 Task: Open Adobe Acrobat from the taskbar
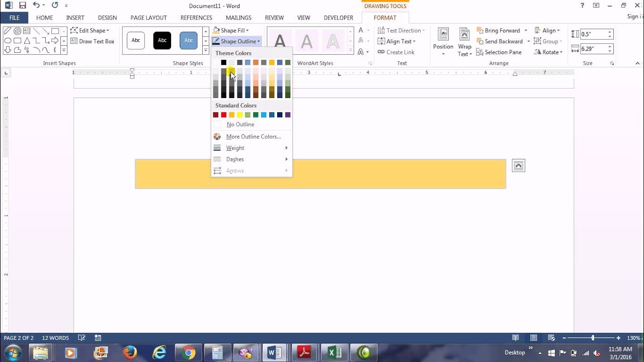(x=304, y=352)
